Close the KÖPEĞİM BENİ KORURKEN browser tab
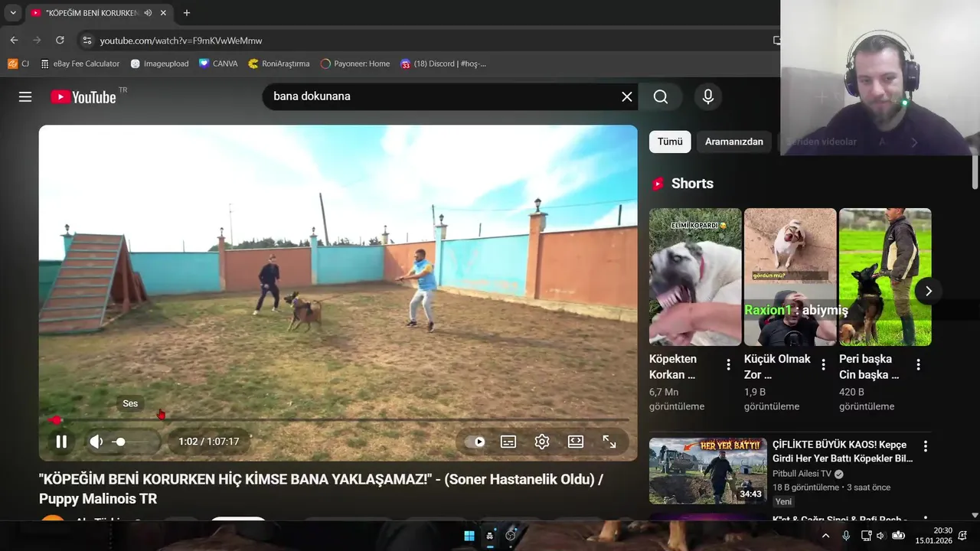The image size is (980, 551). coord(163,13)
